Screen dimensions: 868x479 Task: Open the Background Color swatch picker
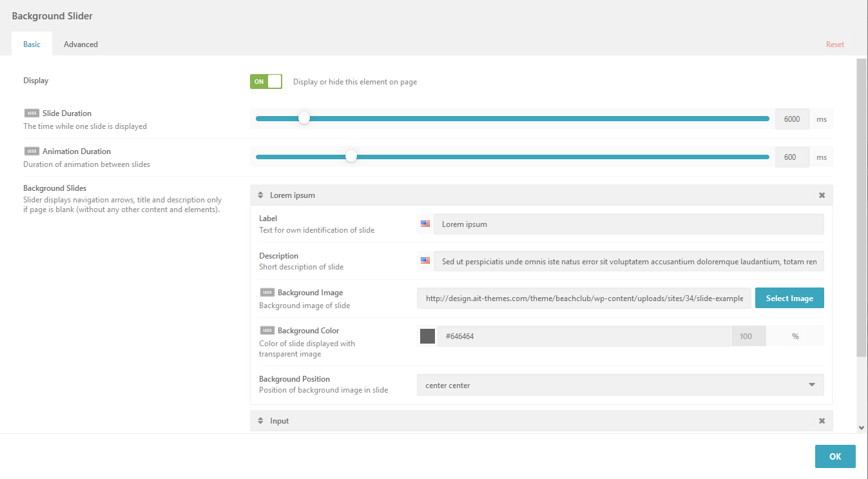(x=427, y=336)
